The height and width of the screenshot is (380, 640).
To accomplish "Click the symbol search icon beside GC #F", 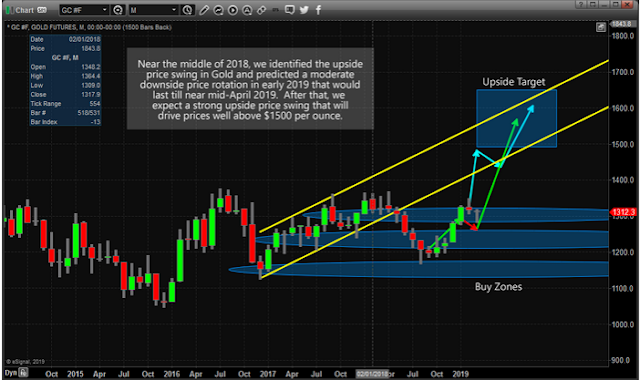I will [x=118, y=10].
